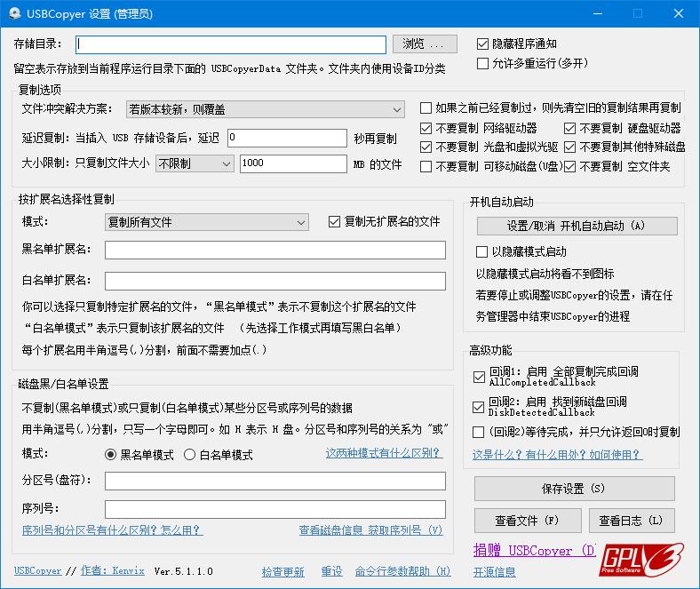This screenshot has width=700, height=589.
Task: Click the size limit MB input field
Action: (x=293, y=163)
